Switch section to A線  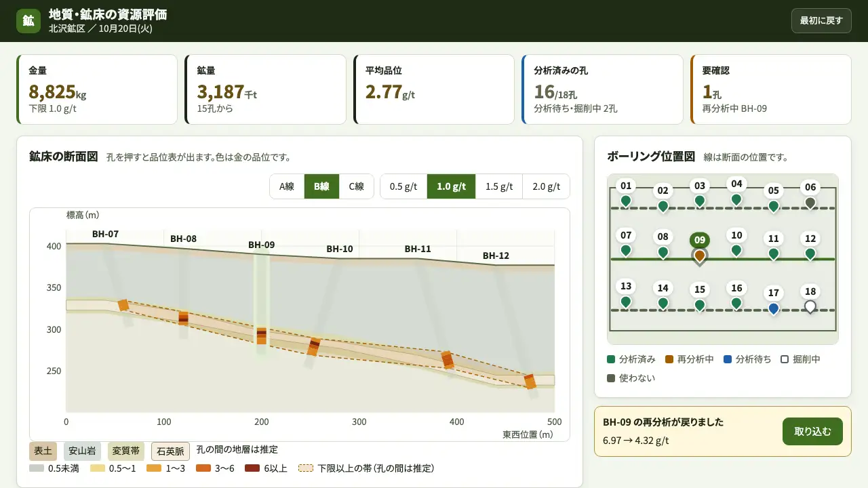[x=287, y=186]
